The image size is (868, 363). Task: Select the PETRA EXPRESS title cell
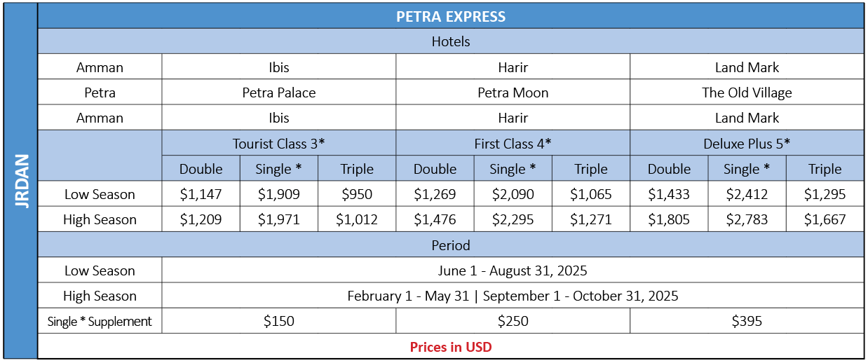tap(451, 16)
